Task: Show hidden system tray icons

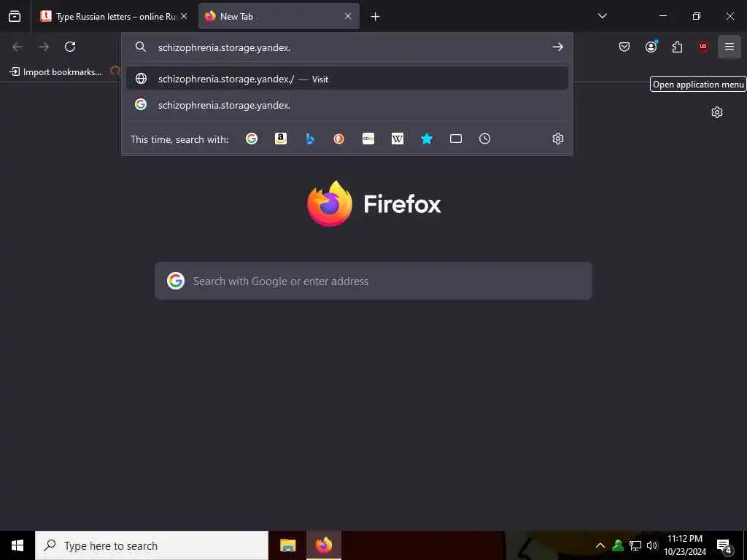Action: (x=600, y=545)
